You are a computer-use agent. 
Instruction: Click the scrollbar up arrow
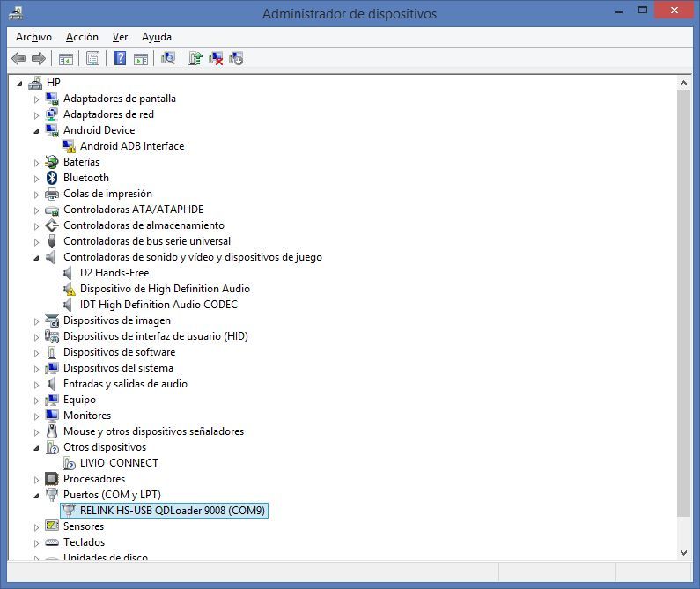(683, 83)
